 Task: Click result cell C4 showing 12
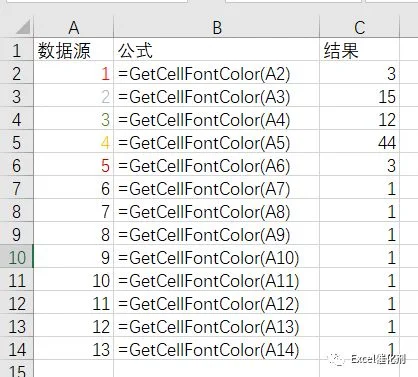[x=359, y=118]
